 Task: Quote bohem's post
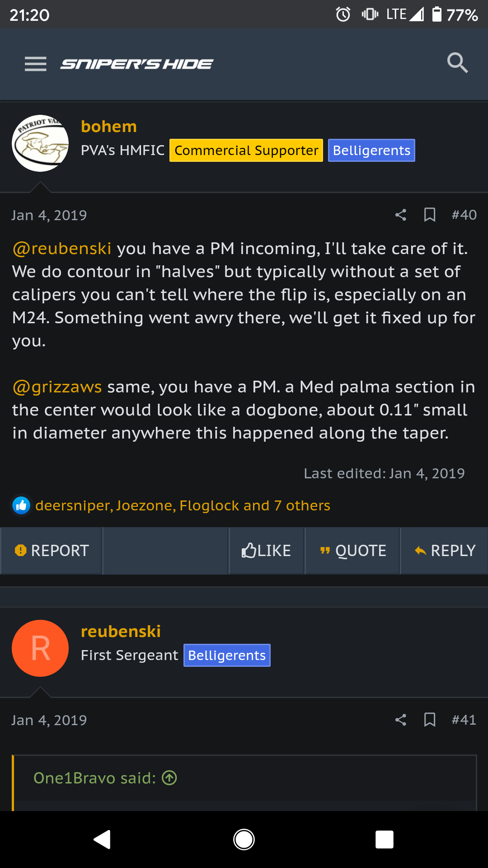coord(353,551)
